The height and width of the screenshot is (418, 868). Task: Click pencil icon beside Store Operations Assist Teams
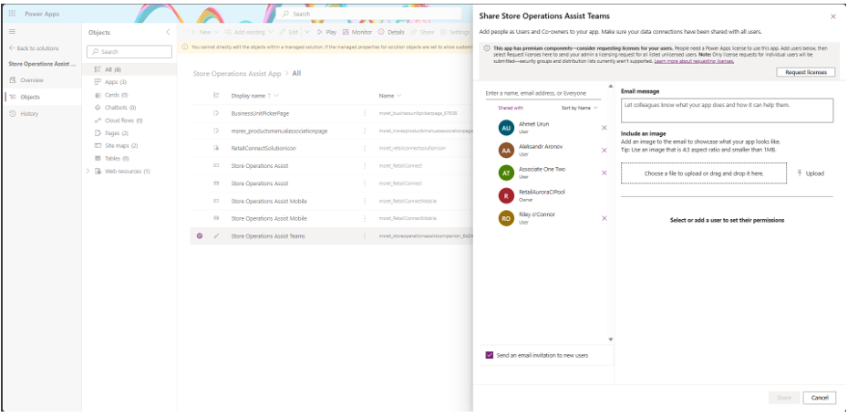coord(216,236)
